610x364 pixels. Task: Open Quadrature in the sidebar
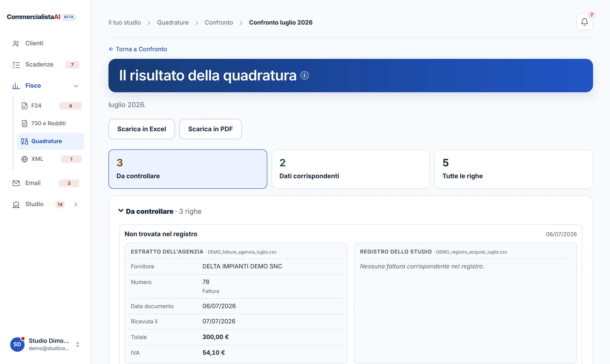click(51, 141)
